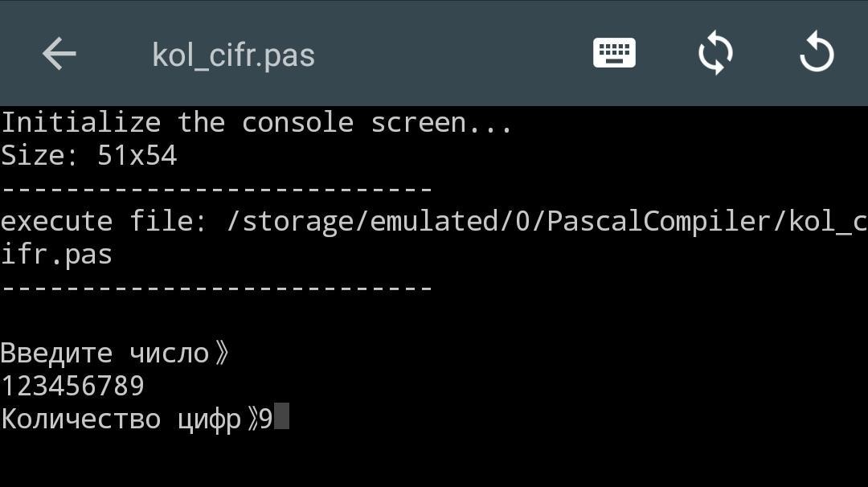Viewport: 868px width, 487px height.
Task: Click the circular sync arrows icon
Action: coord(715,54)
